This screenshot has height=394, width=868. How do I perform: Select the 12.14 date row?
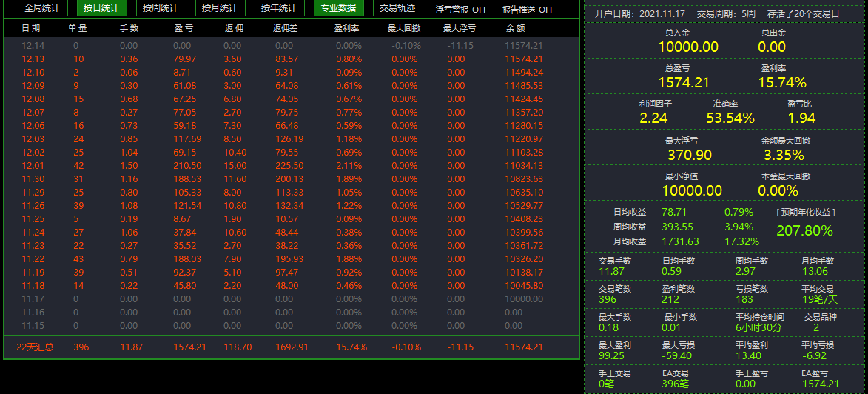291,45
